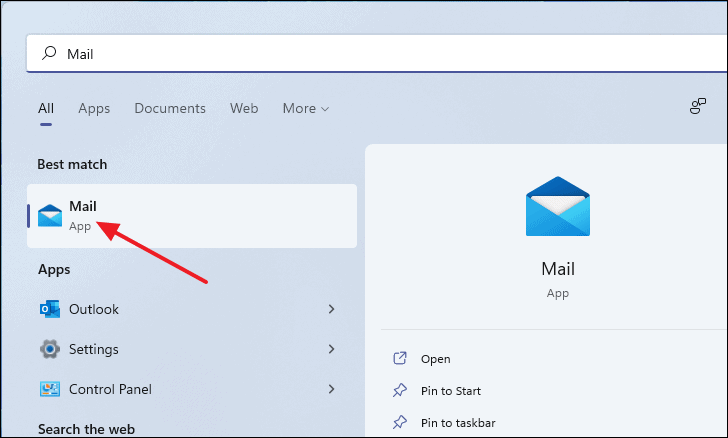
Task: Select the Settings result text
Action: point(94,349)
